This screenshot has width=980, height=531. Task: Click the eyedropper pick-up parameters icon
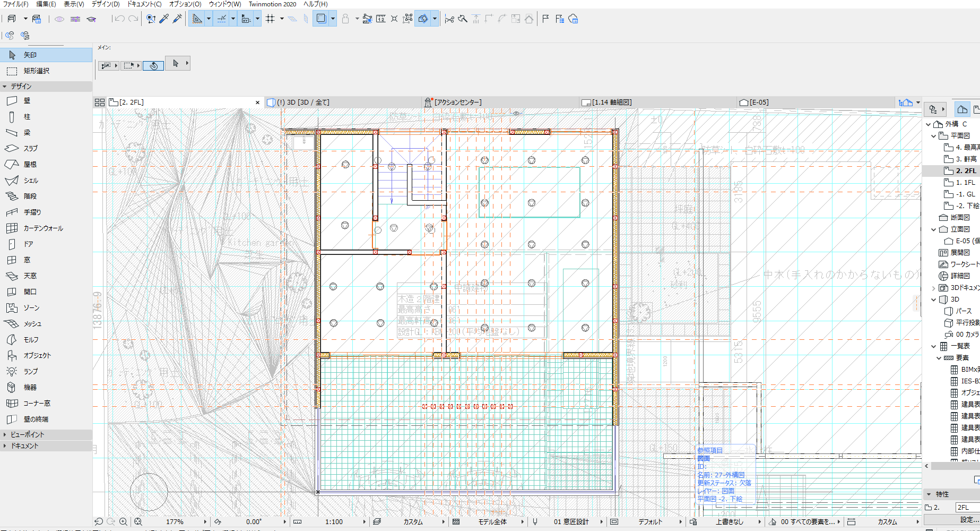pyautogui.click(x=164, y=19)
